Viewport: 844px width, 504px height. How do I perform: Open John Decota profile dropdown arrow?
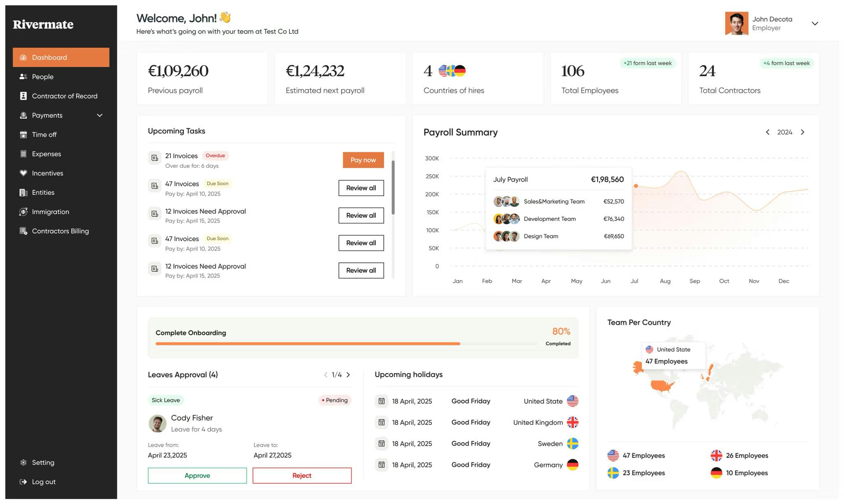(x=814, y=23)
